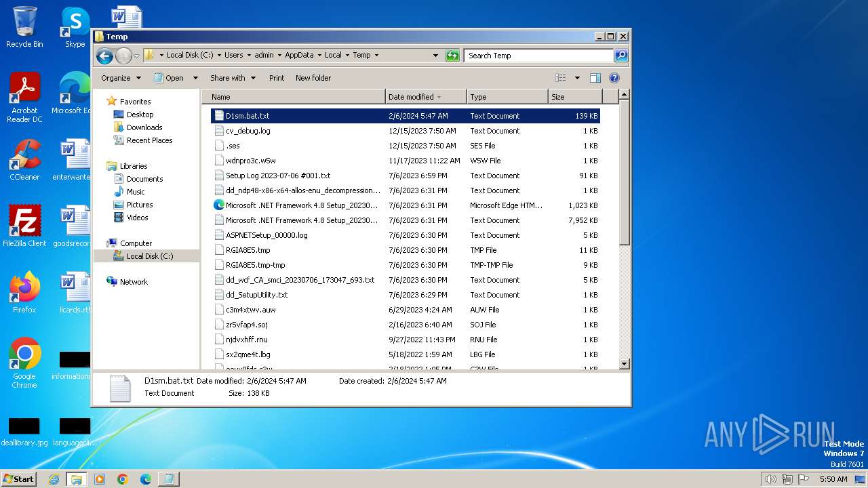Click the Print toolbar button
The height and width of the screenshot is (488, 868).
[x=277, y=78]
